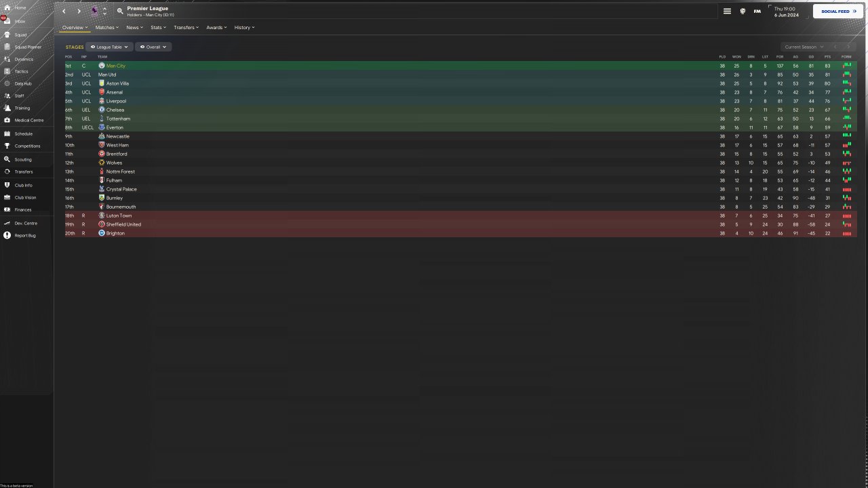Open Chelsea team link
This screenshot has width=868, height=488.
[115, 110]
